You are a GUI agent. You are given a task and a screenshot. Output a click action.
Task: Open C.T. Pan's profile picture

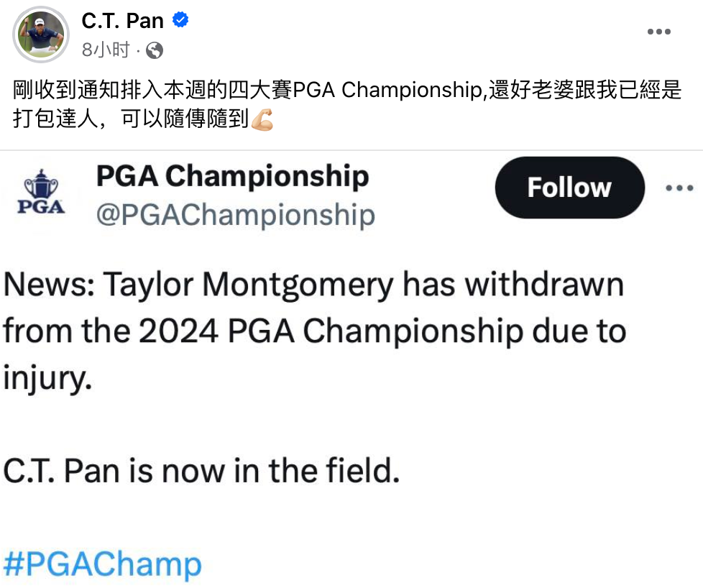point(41,35)
